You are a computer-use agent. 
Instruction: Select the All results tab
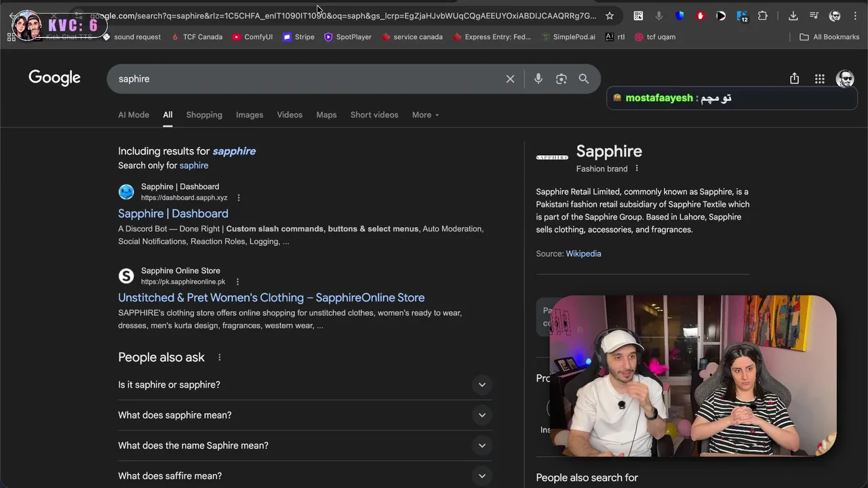tap(167, 115)
